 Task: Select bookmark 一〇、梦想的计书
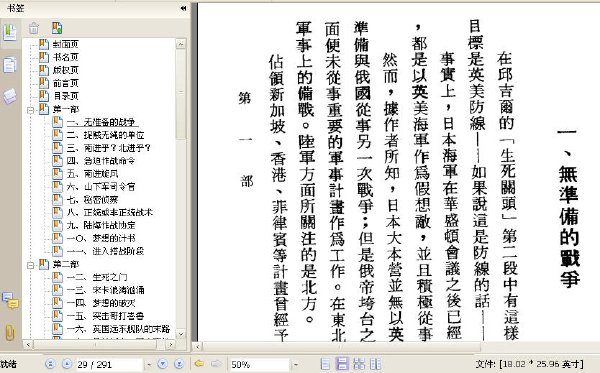[101, 238]
